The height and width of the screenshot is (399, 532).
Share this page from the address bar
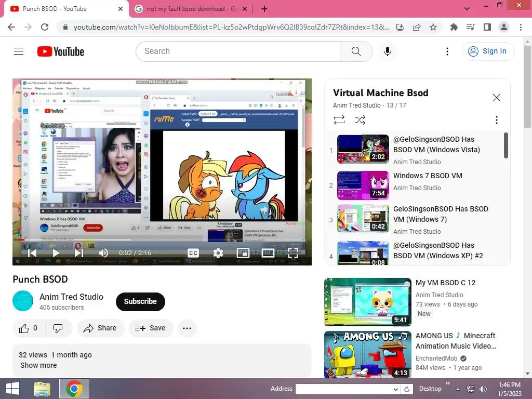(417, 27)
